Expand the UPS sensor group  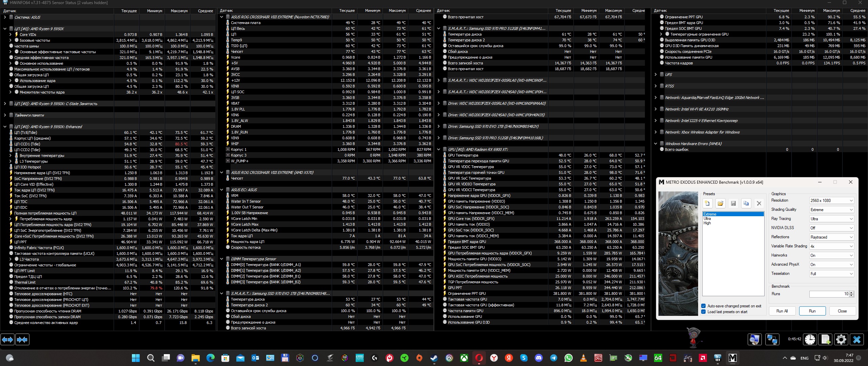coord(655,75)
